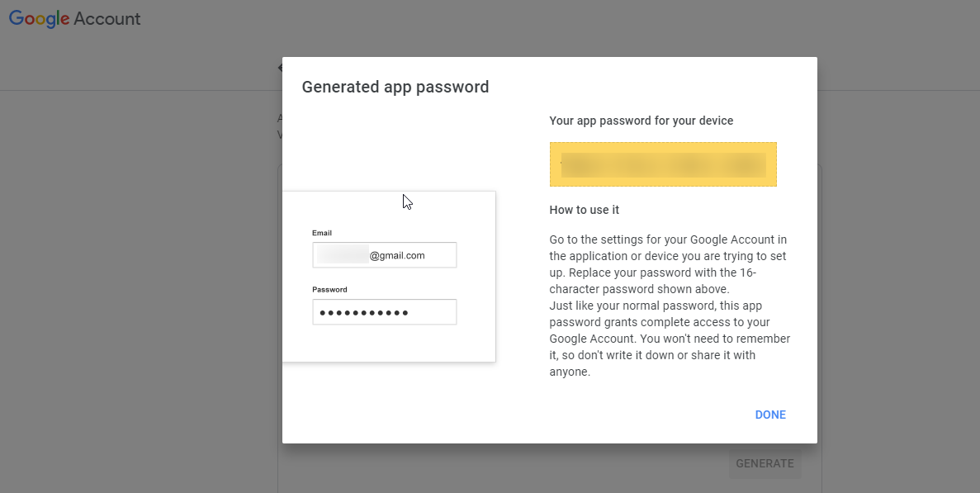
Task: Click the "How to use it" heading
Action: [584, 210]
